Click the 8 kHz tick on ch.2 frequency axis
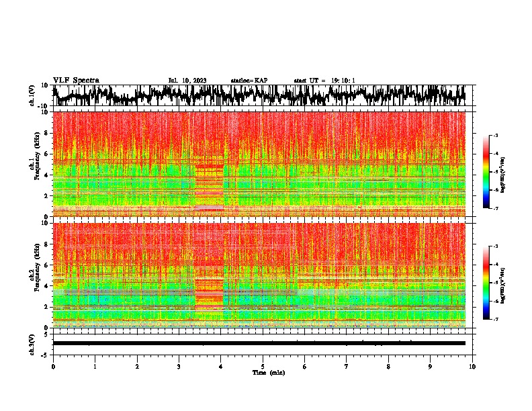The width and height of the screenshot is (532, 411). tap(47, 244)
